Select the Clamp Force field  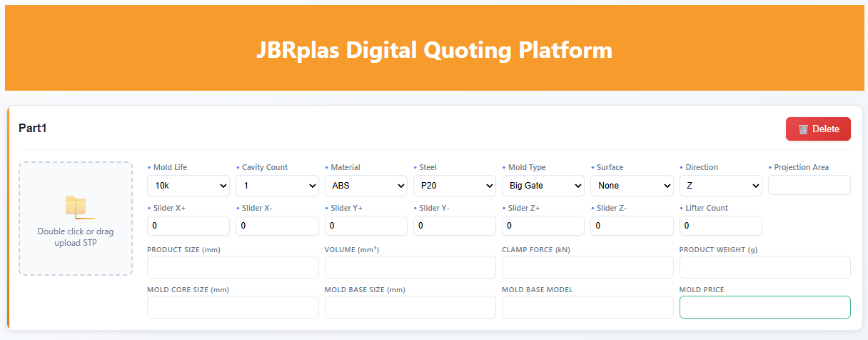point(587,267)
